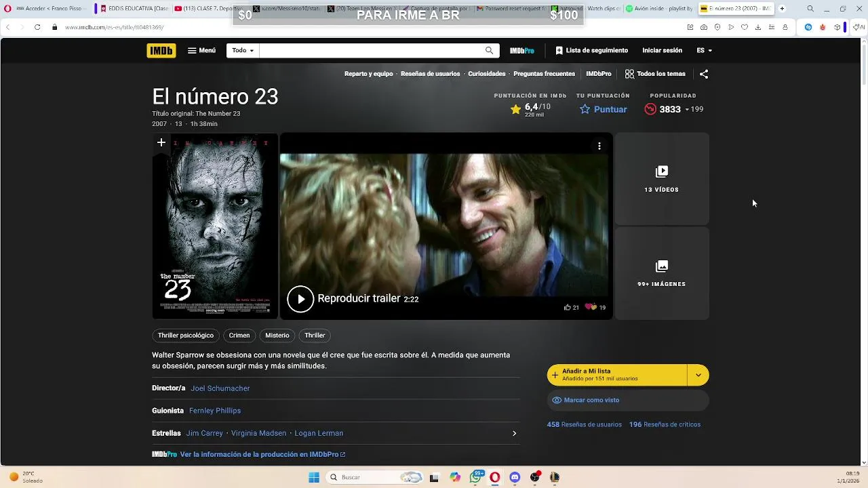Open Jim Carrey's page
Image resolution: width=868 pixels, height=488 pixels.
(205, 433)
